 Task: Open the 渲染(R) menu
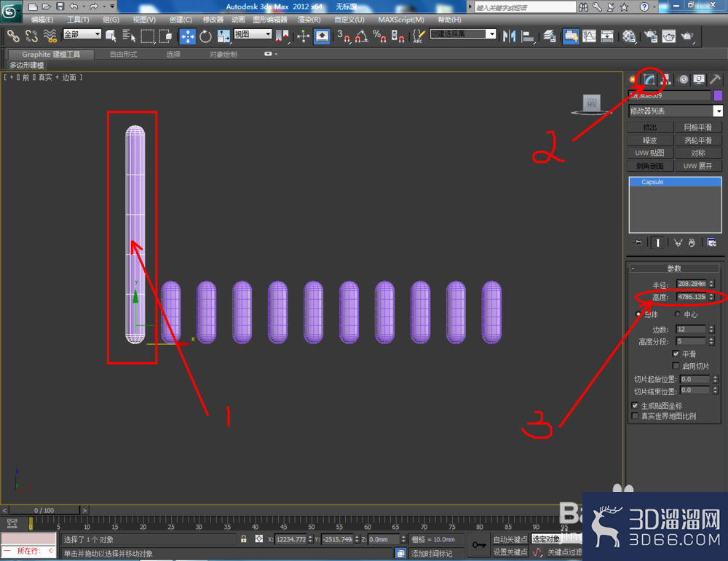pyautogui.click(x=309, y=20)
